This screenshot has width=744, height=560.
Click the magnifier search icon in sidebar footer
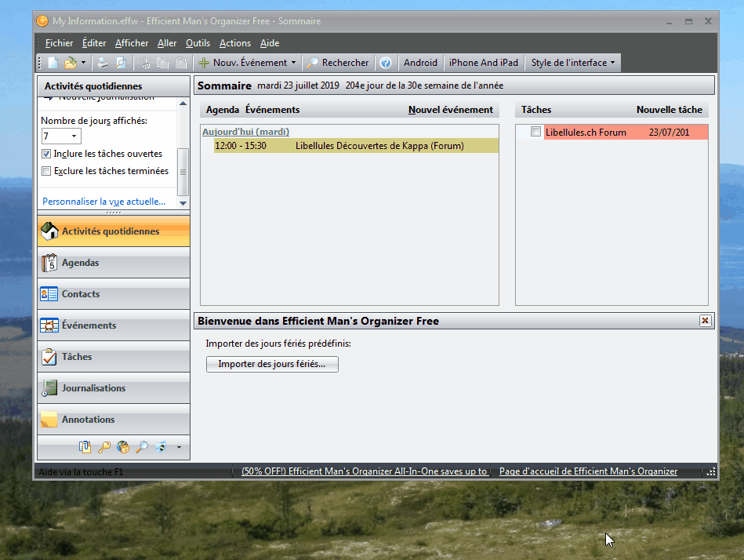(142, 447)
